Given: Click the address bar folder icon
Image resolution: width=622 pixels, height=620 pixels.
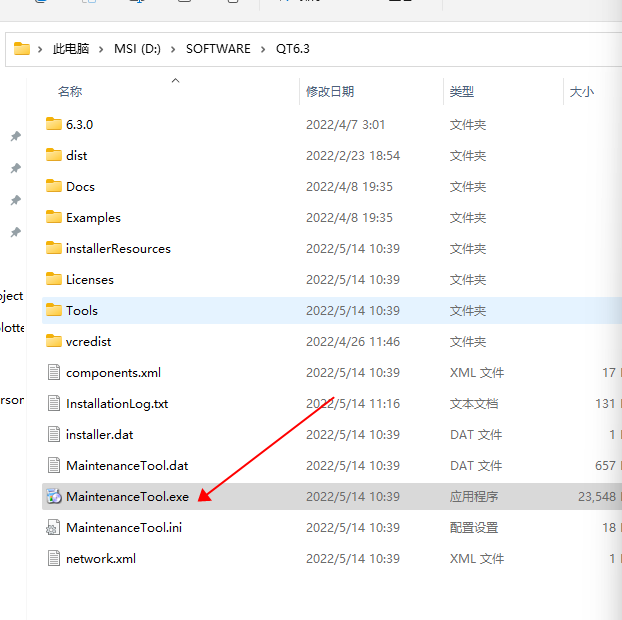Looking at the screenshot, I should [x=22, y=49].
